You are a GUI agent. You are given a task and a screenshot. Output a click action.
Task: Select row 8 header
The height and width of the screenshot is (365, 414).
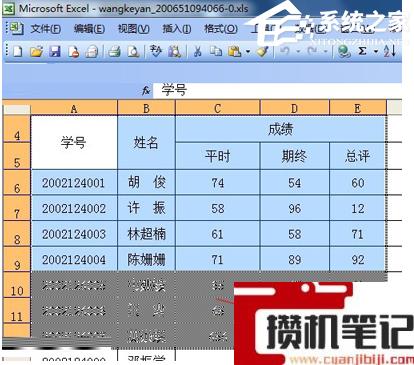click(17, 234)
